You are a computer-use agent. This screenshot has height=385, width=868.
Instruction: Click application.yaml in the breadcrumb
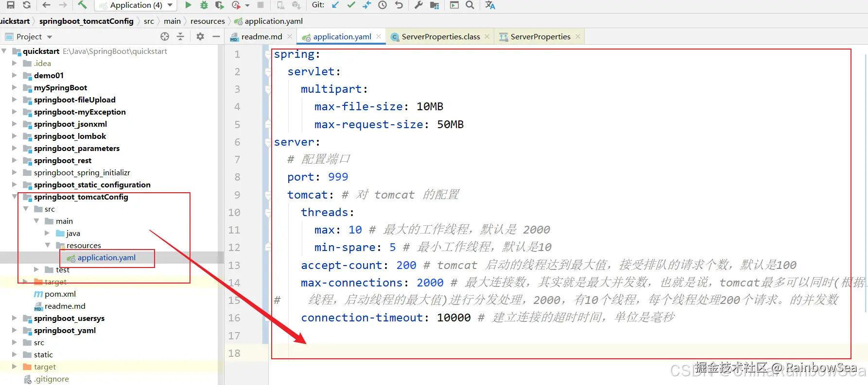pyautogui.click(x=268, y=21)
